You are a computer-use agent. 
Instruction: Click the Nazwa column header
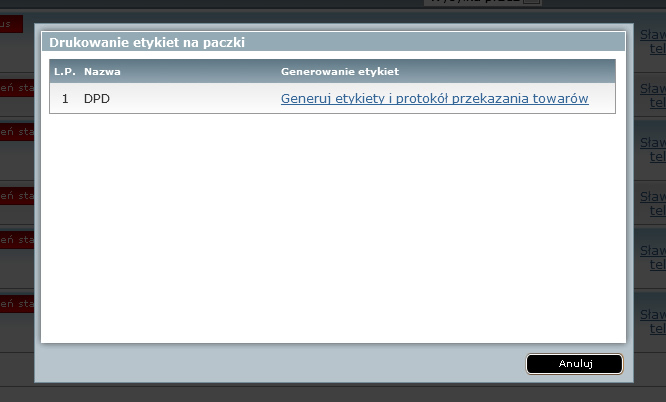tap(102, 71)
